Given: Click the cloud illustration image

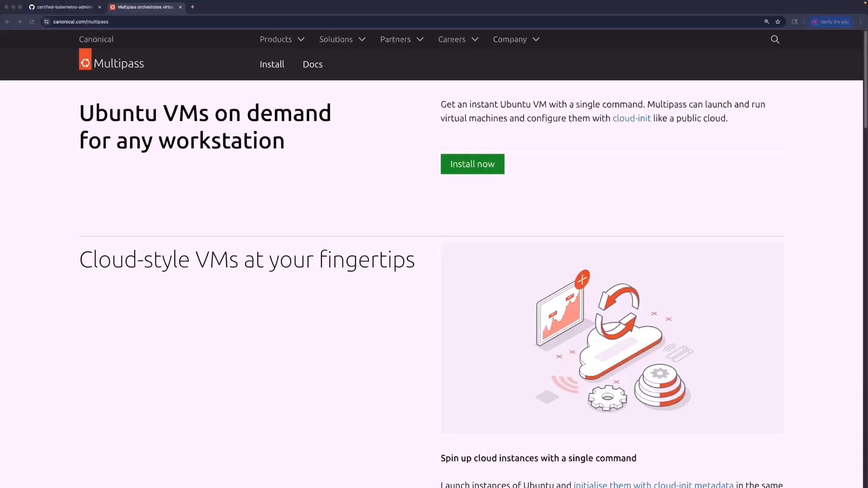Looking at the screenshot, I should tap(612, 338).
